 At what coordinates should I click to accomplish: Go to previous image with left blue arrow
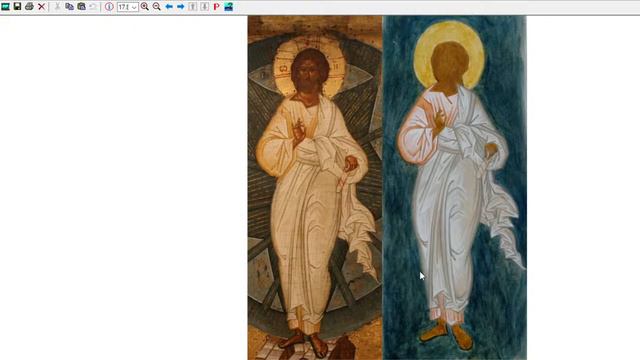pyautogui.click(x=169, y=7)
